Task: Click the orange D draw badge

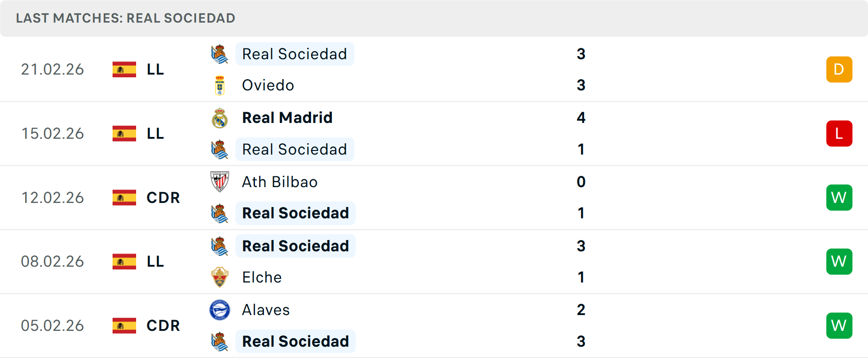Action: [839, 70]
